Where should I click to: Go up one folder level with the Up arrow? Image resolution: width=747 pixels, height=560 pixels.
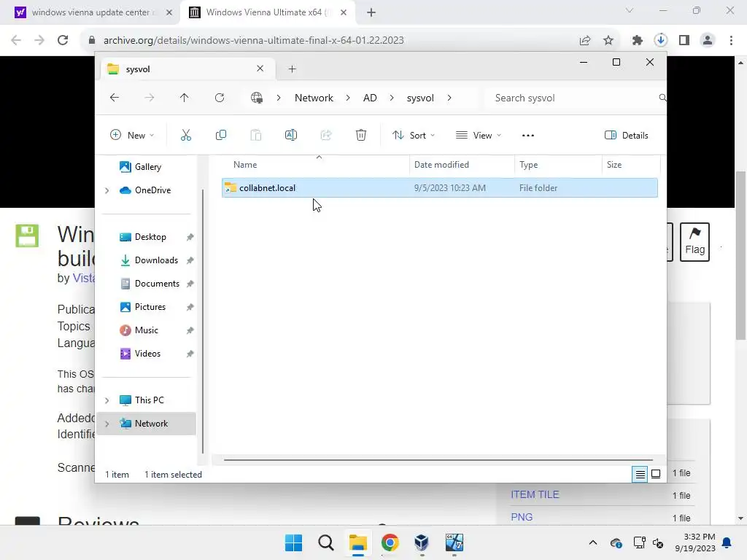[185, 98]
